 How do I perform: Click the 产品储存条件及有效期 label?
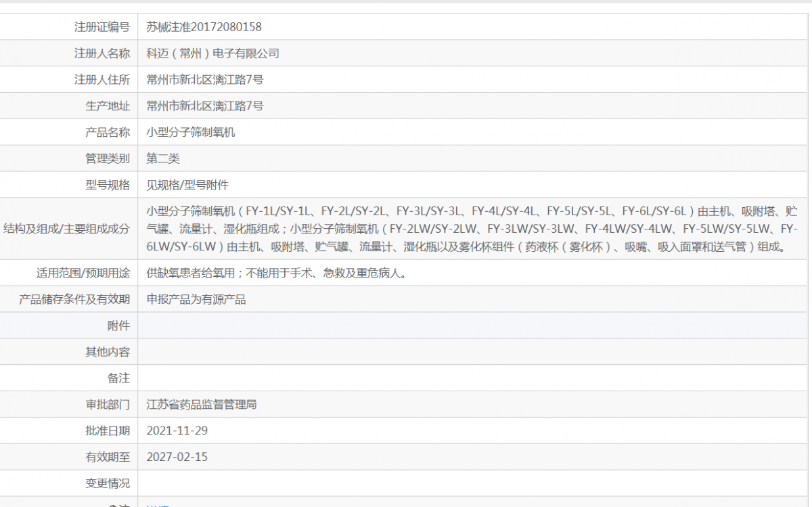pos(75,300)
